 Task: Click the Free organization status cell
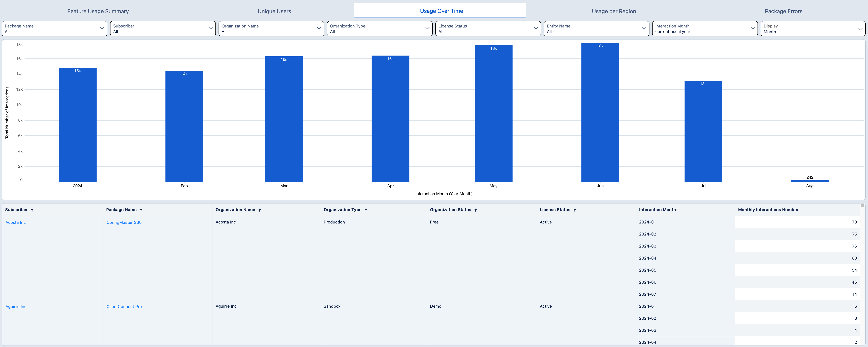click(482, 258)
